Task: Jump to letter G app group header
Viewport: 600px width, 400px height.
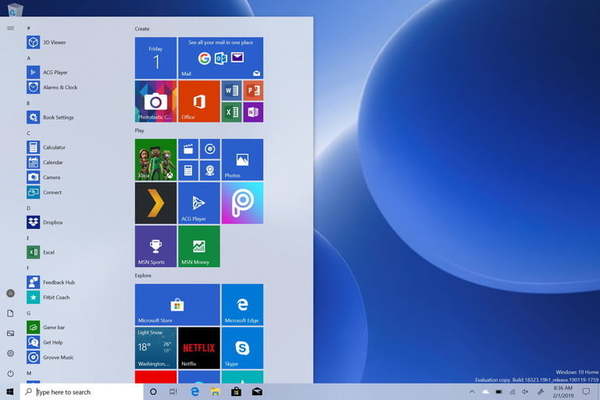Action: 28,313
